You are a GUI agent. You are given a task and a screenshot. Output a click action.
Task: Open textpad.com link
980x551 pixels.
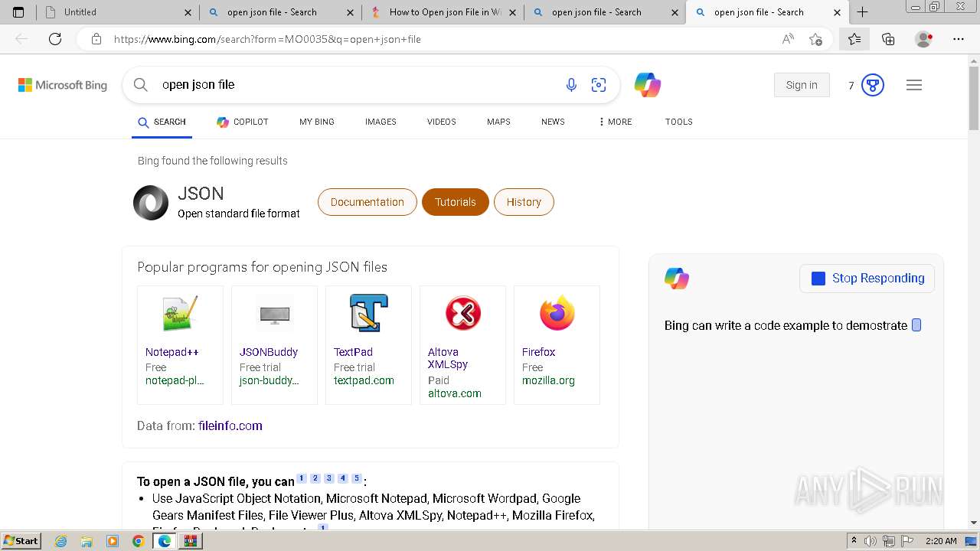point(364,380)
